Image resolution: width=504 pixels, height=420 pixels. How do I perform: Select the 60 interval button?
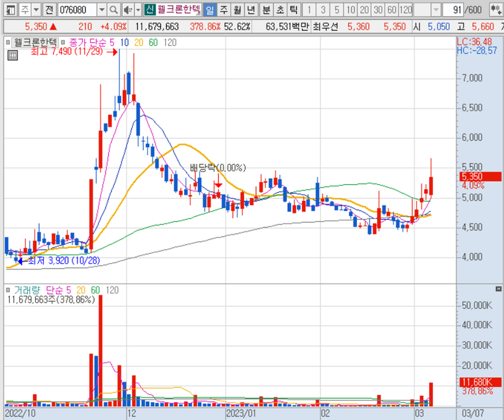tap(392, 10)
